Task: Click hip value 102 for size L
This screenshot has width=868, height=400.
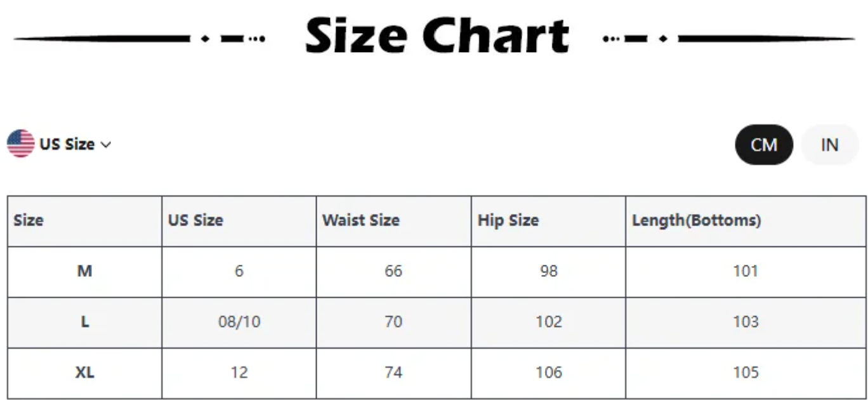Action: (548, 322)
